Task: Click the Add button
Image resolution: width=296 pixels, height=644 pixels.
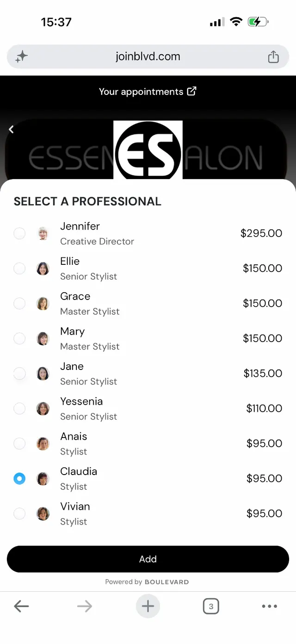Action: point(148,559)
